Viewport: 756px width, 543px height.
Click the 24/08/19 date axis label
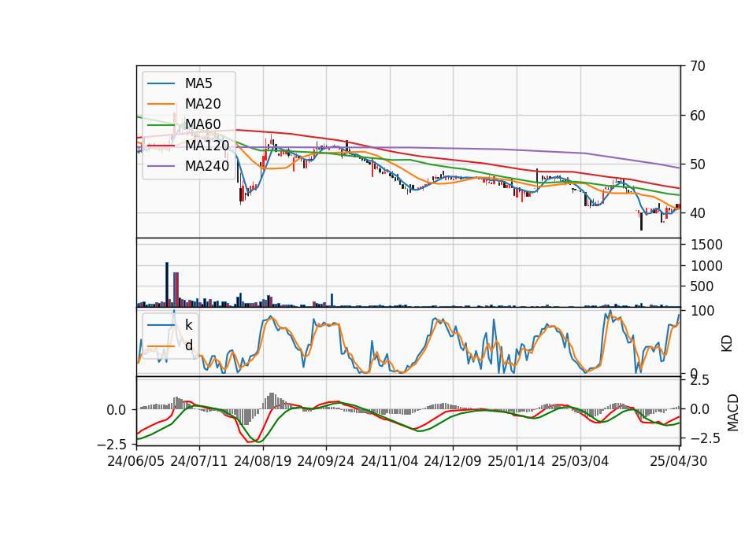point(263,461)
